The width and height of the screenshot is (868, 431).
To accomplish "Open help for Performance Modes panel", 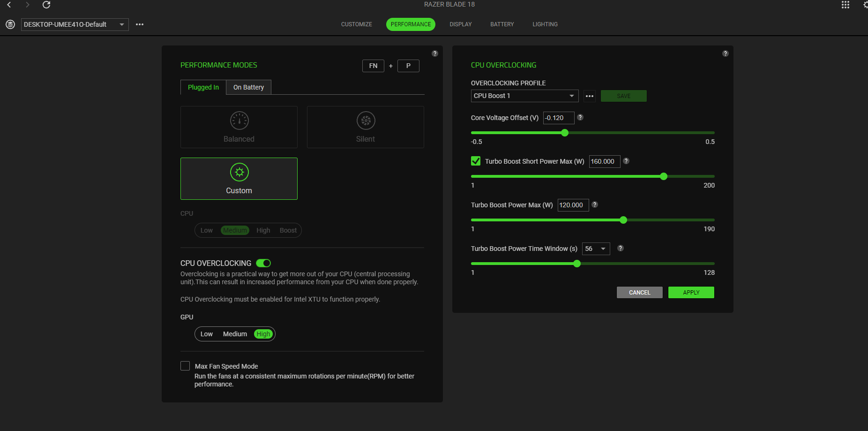I will (435, 53).
